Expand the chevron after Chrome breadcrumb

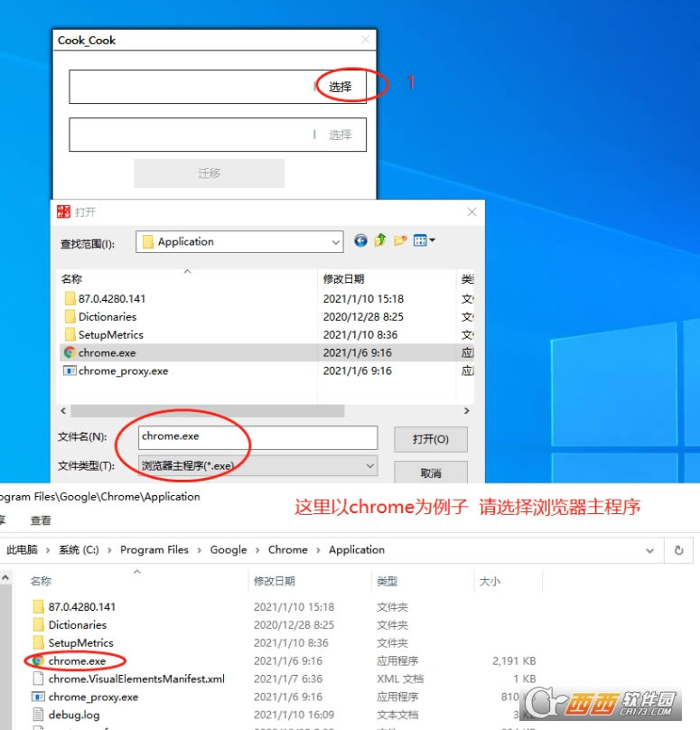point(318,550)
